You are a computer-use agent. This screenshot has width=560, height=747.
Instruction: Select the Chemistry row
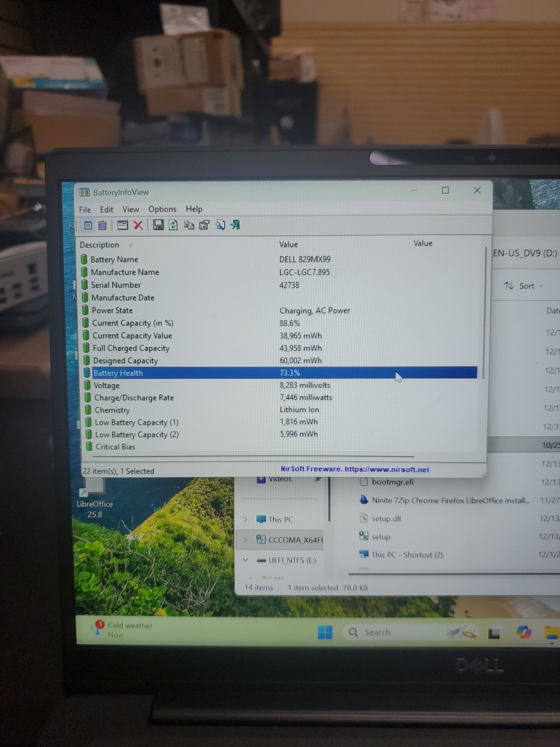click(280, 410)
